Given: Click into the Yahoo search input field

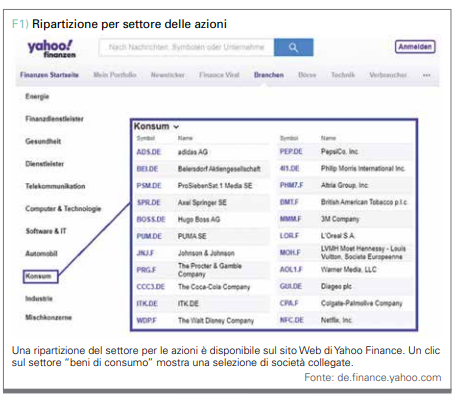Looking at the screenshot, I should coord(186,47).
